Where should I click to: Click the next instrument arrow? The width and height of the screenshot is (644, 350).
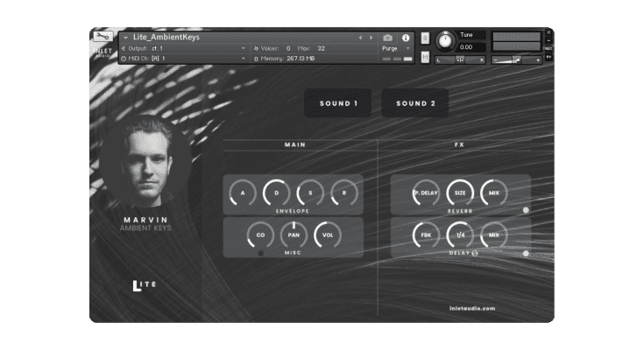[370, 38]
